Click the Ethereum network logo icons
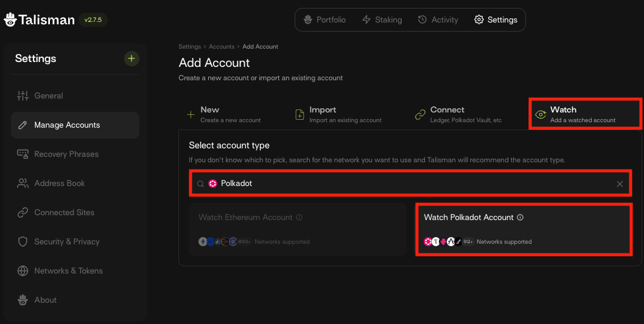Image resolution: width=644 pixels, height=324 pixels. (218, 241)
